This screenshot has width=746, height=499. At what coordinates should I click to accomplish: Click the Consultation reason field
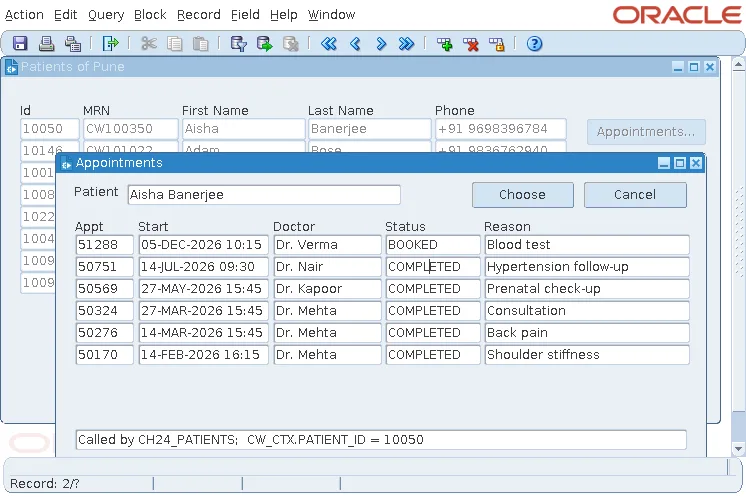[x=587, y=311]
